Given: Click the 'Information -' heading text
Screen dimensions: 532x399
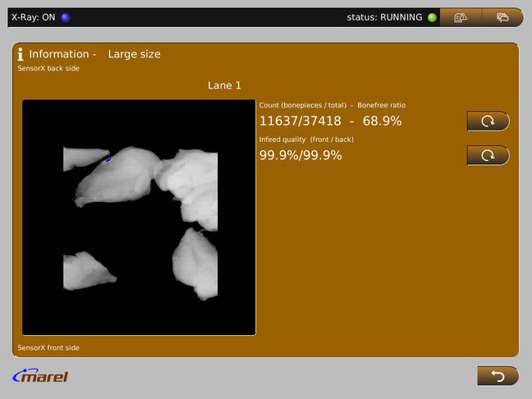Looking at the screenshot, I should (62, 54).
